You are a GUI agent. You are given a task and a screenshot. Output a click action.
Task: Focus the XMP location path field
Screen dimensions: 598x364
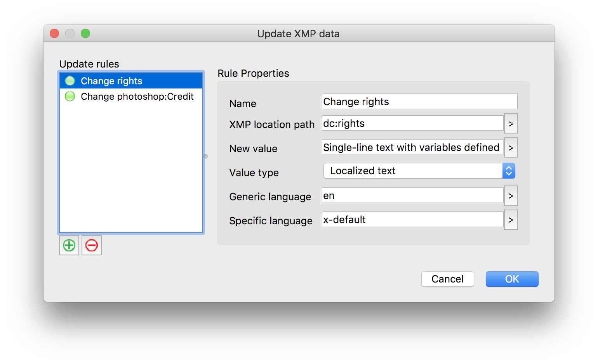tap(412, 123)
